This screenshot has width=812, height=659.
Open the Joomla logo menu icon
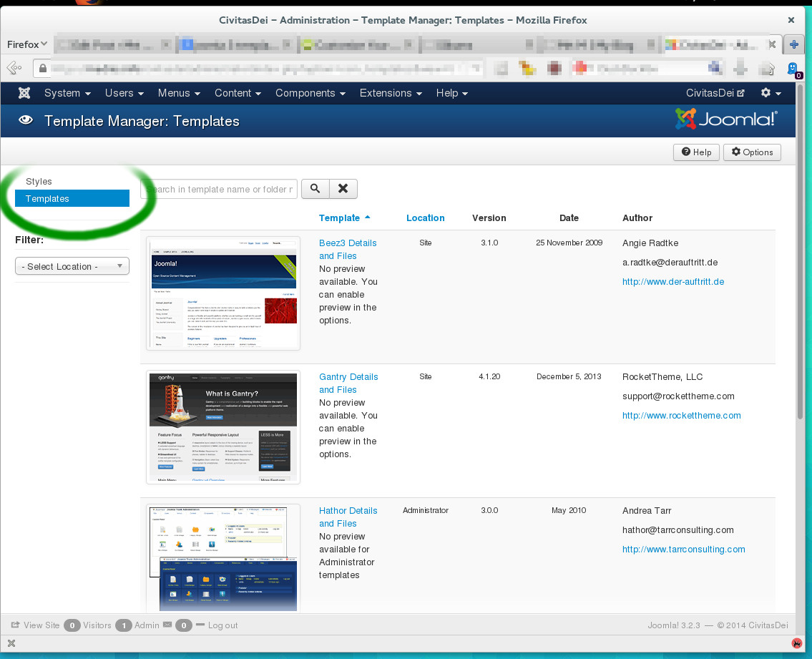(24, 93)
